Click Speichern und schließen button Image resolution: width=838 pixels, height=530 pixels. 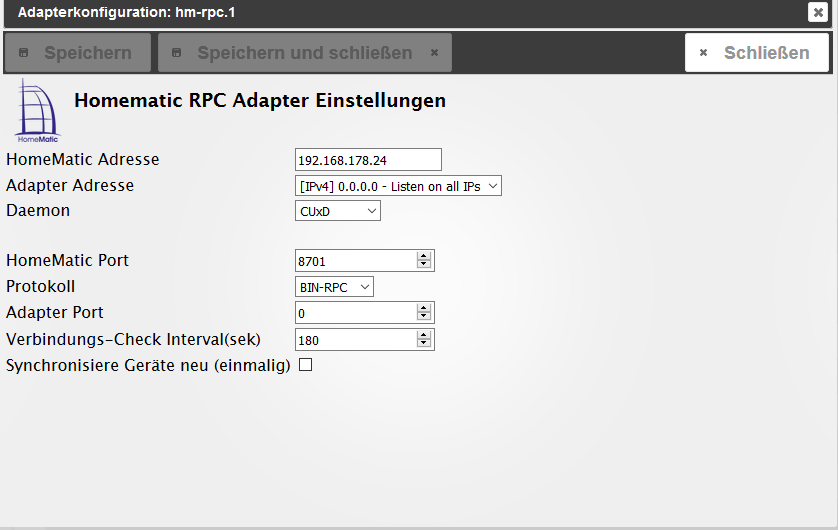pos(305,52)
